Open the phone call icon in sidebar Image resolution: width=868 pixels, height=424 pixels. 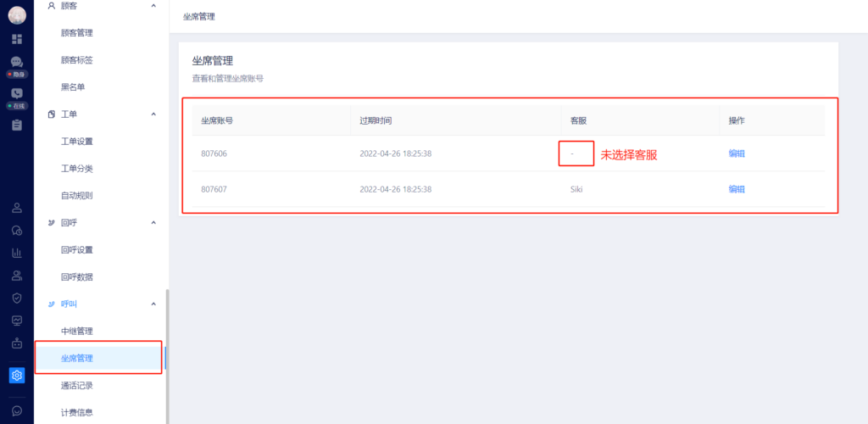pyautogui.click(x=17, y=93)
